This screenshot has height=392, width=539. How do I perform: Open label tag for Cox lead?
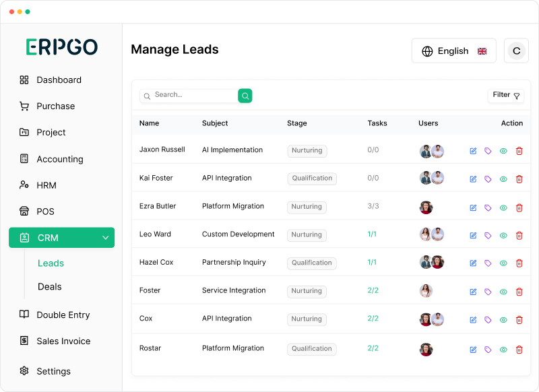coord(488,320)
